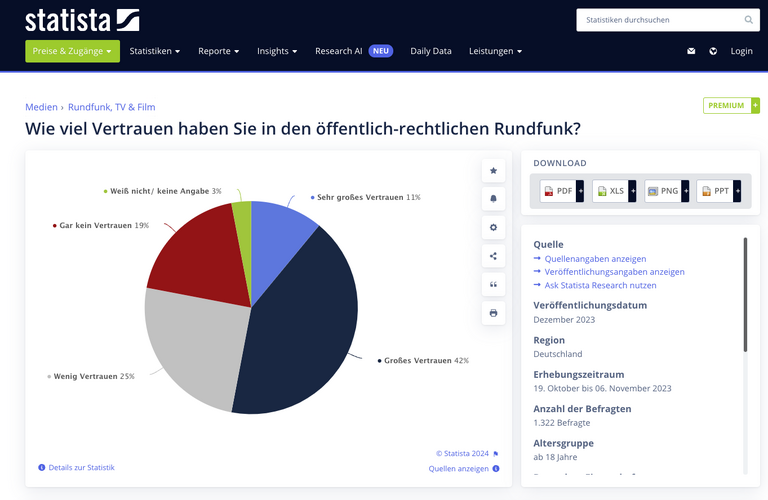Click the Sehr großes Vertrauen 11% label
The image size is (768, 500).
(366, 197)
